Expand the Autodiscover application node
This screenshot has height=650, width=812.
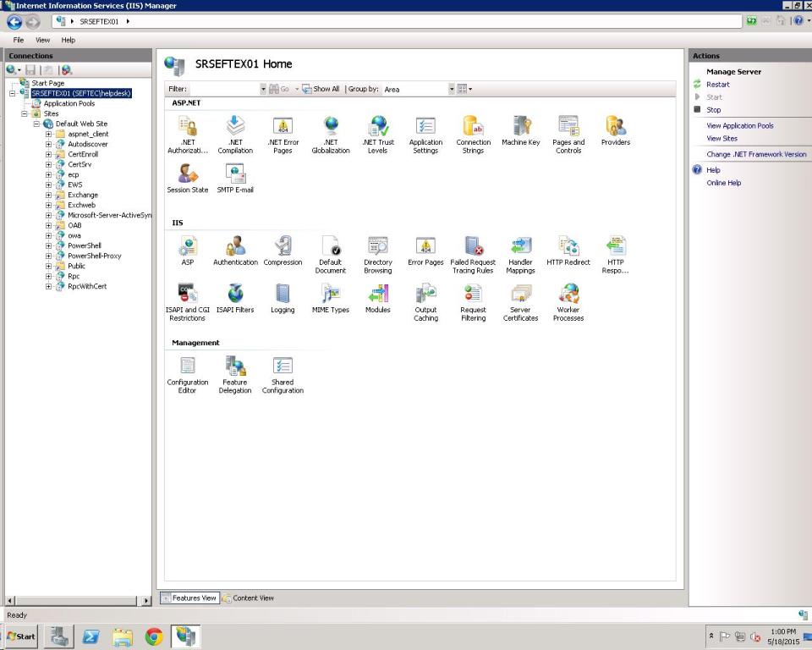pos(48,144)
